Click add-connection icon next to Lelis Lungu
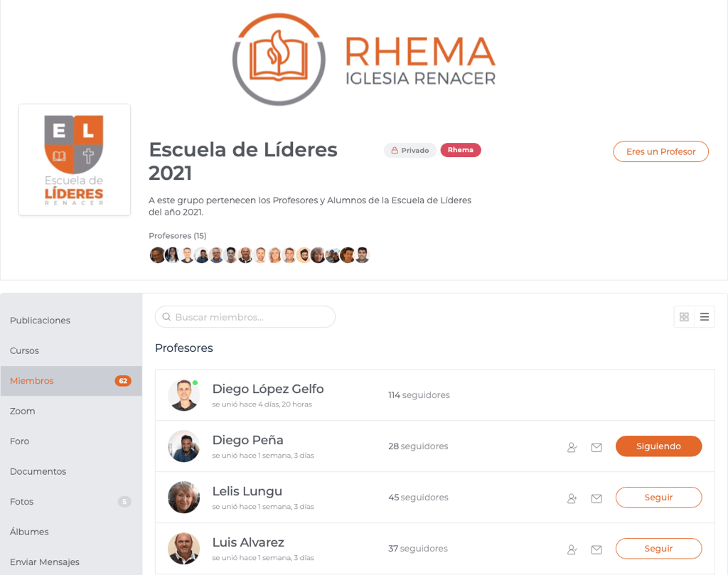728x575 pixels. pos(572,498)
